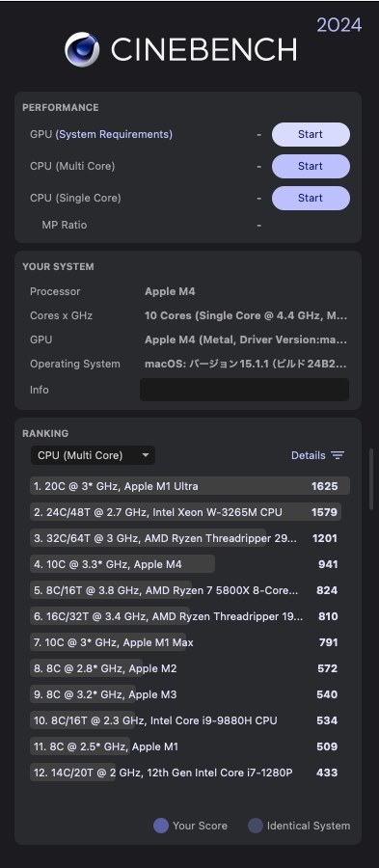The height and width of the screenshot is (868, 379).
Task: Click the Cinebench sphere logo icon
Action: pyautogui.click(x=82, y=49)
